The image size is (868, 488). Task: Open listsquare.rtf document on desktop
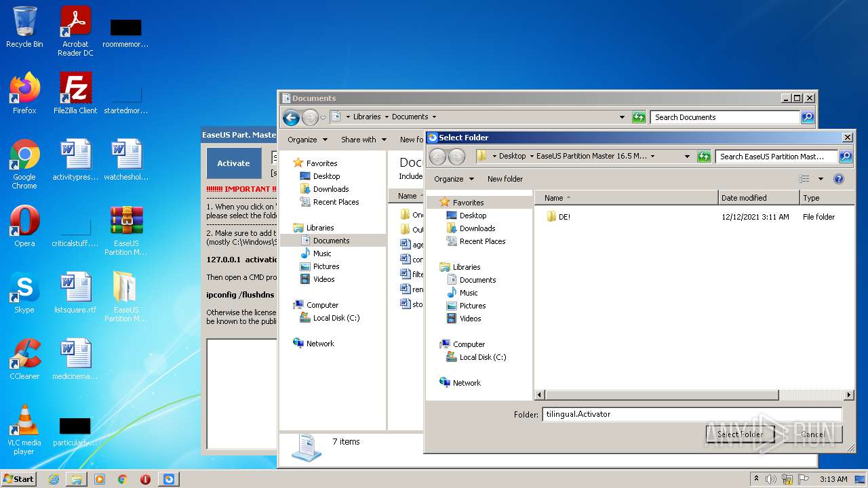[x=75, y=293]
